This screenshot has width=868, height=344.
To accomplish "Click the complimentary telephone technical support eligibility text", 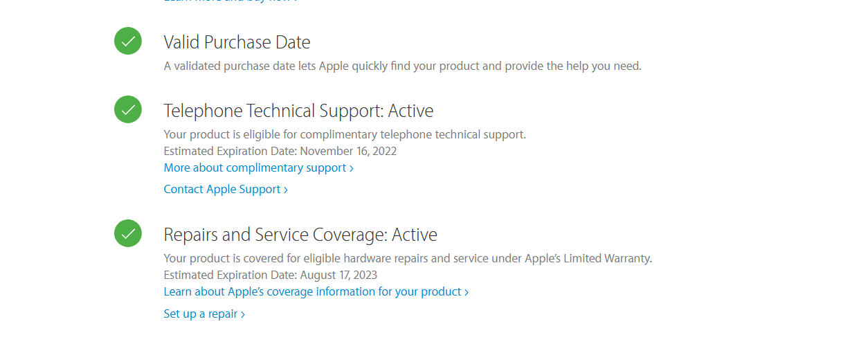I will [345, 134].
